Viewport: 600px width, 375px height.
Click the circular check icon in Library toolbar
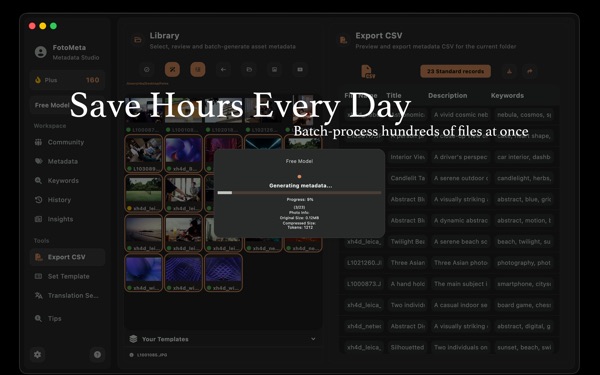coord(147,70)
